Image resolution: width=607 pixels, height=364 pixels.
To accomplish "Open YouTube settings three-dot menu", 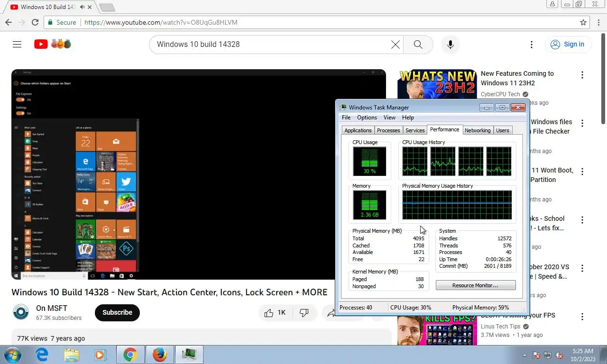I will [532, 45].
